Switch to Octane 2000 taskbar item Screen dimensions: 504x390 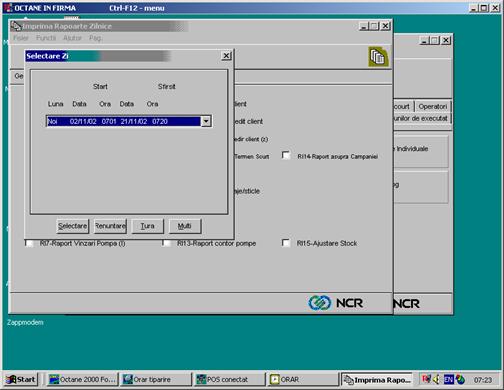point(82,379)
